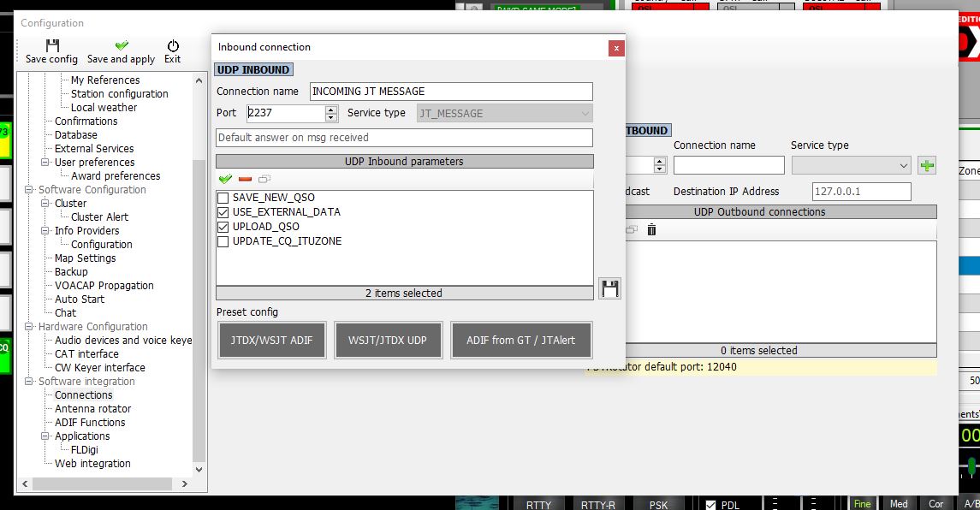Select RTTY mode button
The image size is (980, 510).
point(538,504)
